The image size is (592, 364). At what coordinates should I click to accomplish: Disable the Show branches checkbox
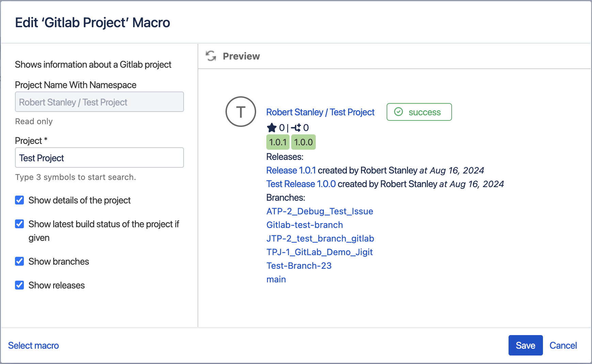tap(20, 261)
